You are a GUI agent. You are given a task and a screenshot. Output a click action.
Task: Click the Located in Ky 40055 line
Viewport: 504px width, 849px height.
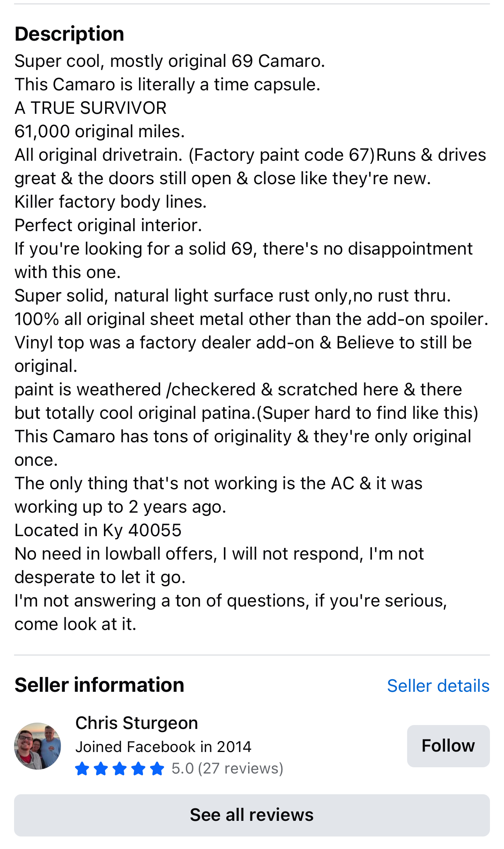point(98,530)
